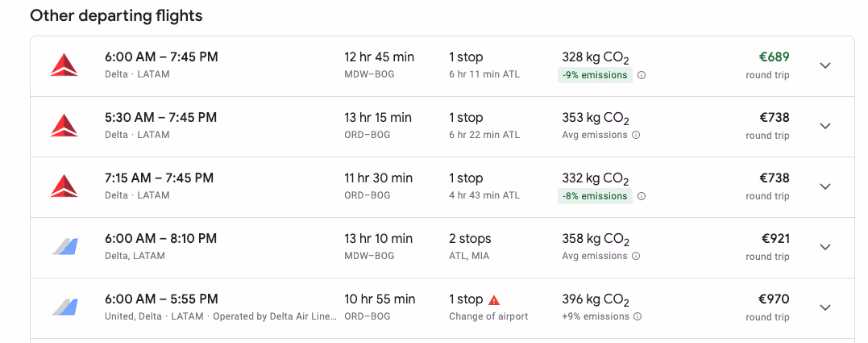Expand the €921 two-stop flight details

pos(824,247)
